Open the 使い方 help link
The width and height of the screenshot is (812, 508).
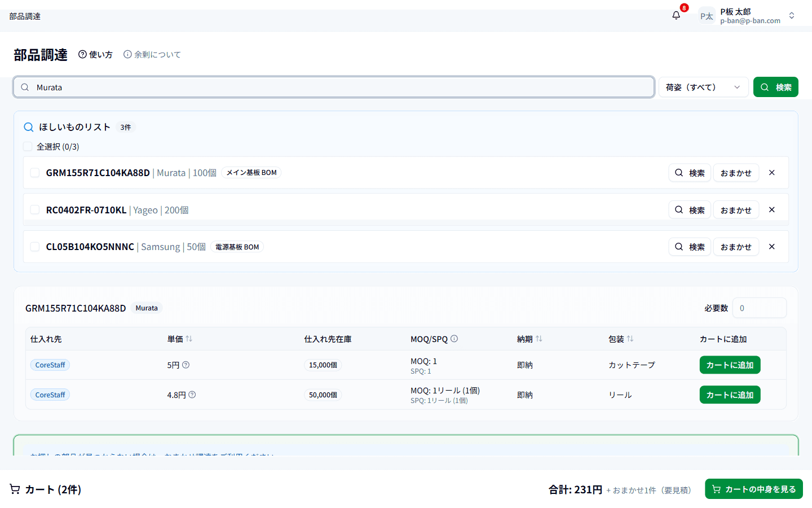coord(95,54)
